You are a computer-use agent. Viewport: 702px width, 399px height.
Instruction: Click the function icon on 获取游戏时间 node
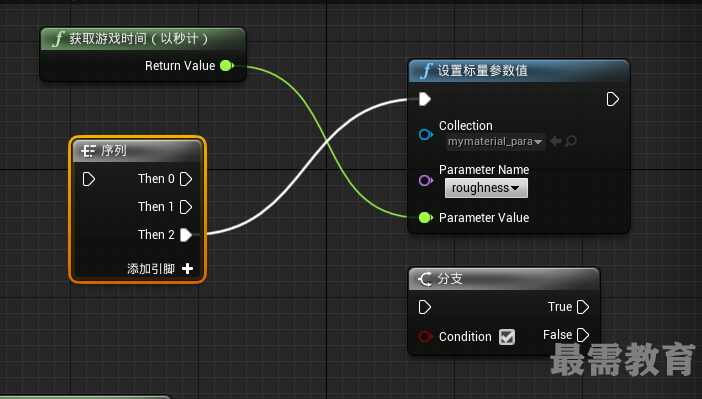click(58, 39)
